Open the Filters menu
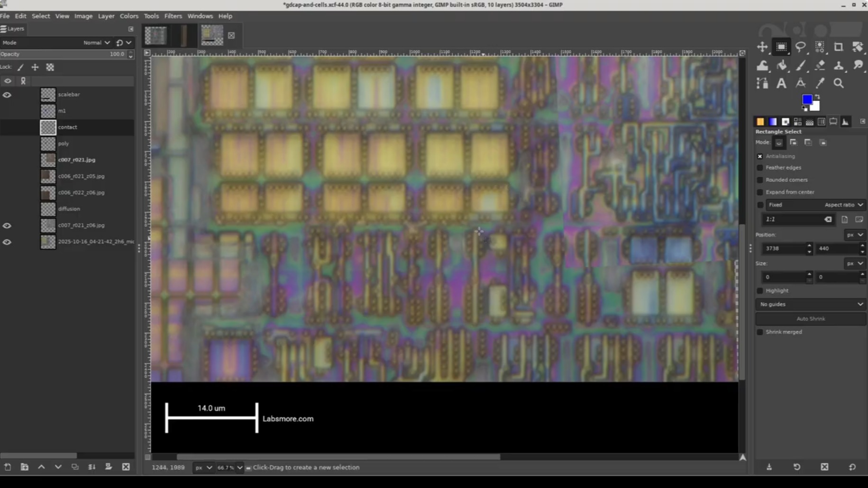Viewport: 868px width, 488px height. (173, 16)
